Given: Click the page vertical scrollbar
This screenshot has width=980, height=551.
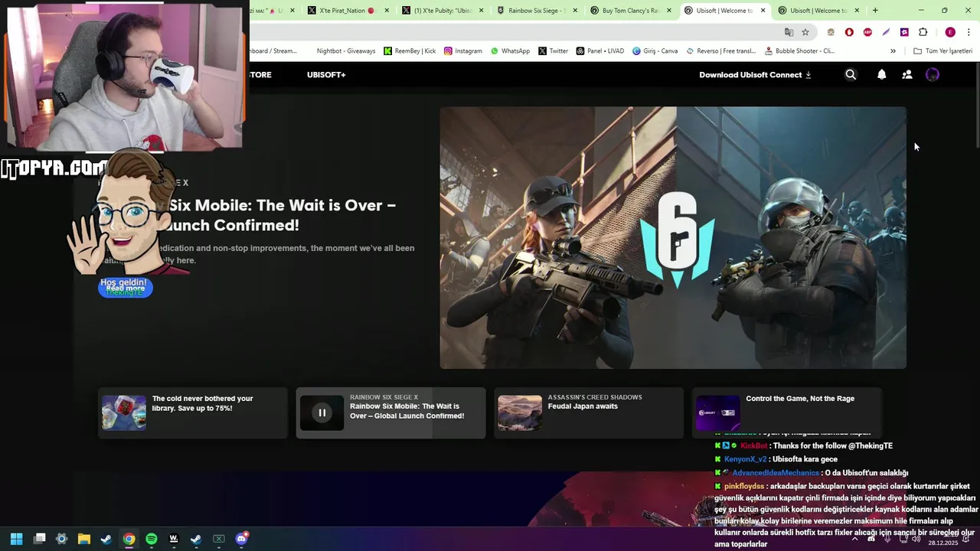Looking at the screenshot, I should point(977,106).
